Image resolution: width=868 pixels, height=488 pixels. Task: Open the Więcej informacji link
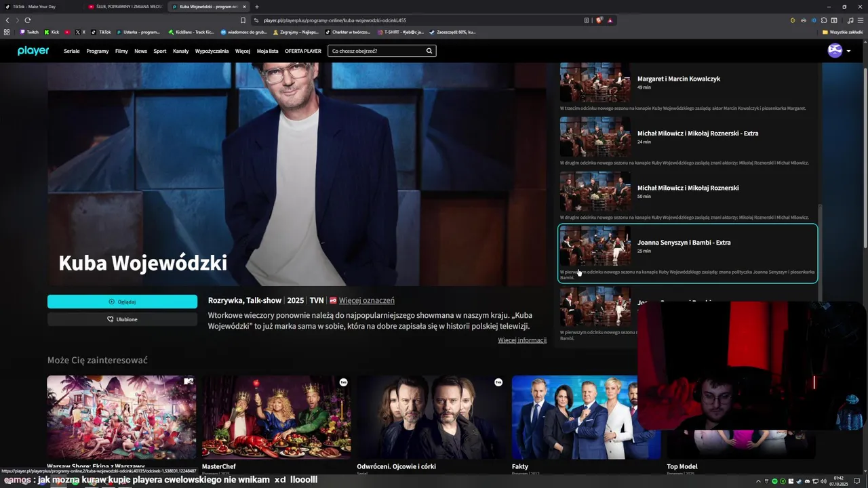click(522, 340)
